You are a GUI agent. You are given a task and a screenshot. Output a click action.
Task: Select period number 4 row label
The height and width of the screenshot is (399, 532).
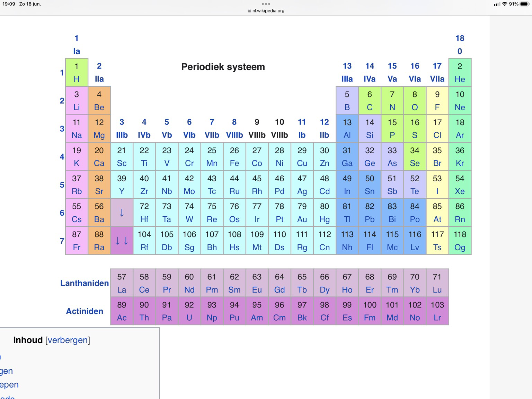[x=62, y=157]
